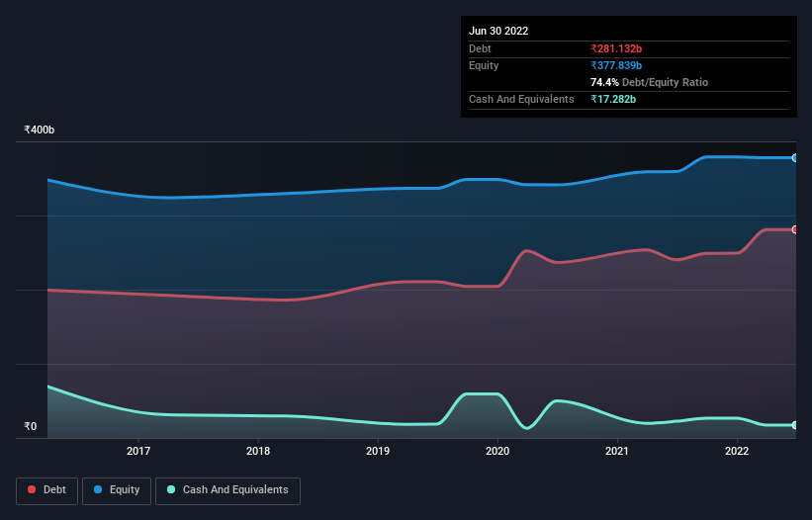Click the blue Equity endpoint marker

(x=795, y=158)
